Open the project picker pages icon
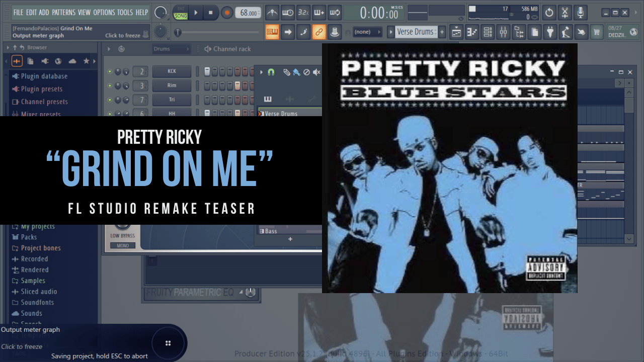 [x=534, y=32]
